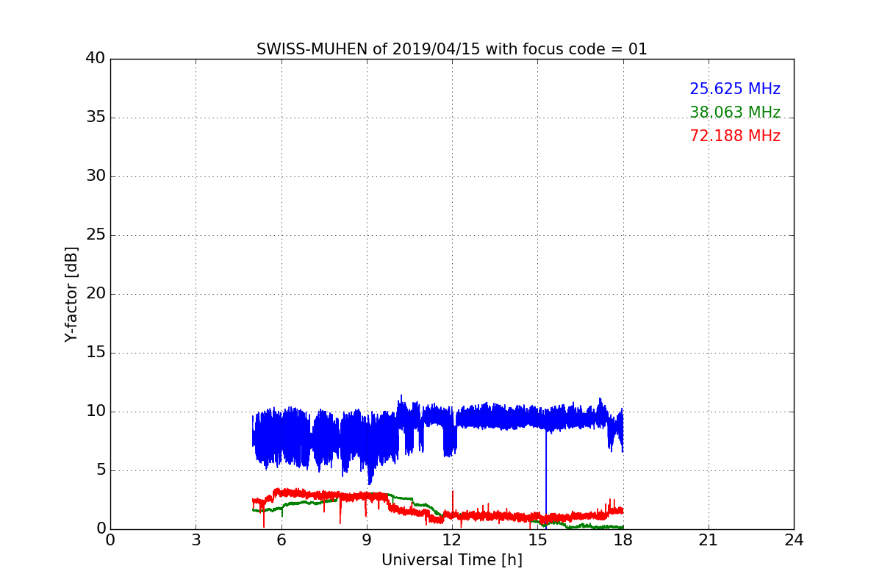
Task: Click the y-axis tick label 15
Action: 96,353
